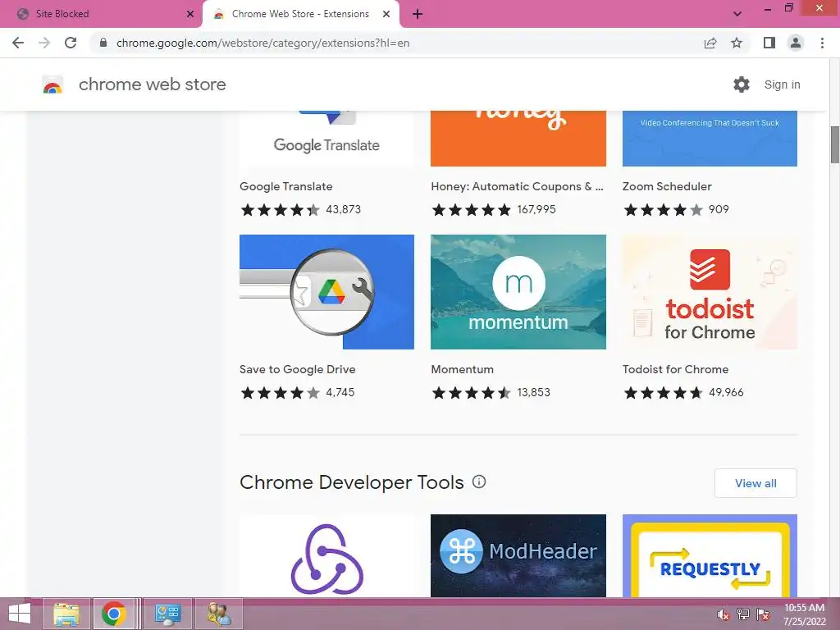840x630 pixels.
Task: Click the 4,745 ratings count
Action: (x=340, y=392)
